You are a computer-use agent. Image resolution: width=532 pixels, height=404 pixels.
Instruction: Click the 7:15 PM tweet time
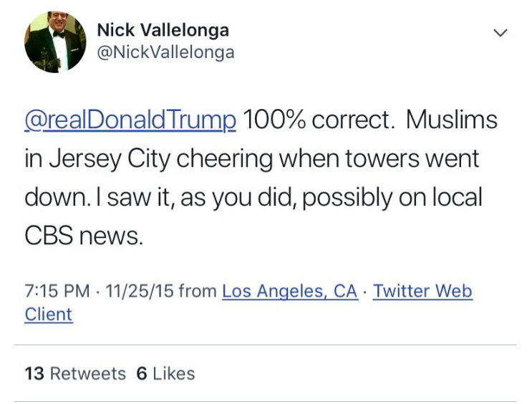pyautogui.click(x=57, y=292)
